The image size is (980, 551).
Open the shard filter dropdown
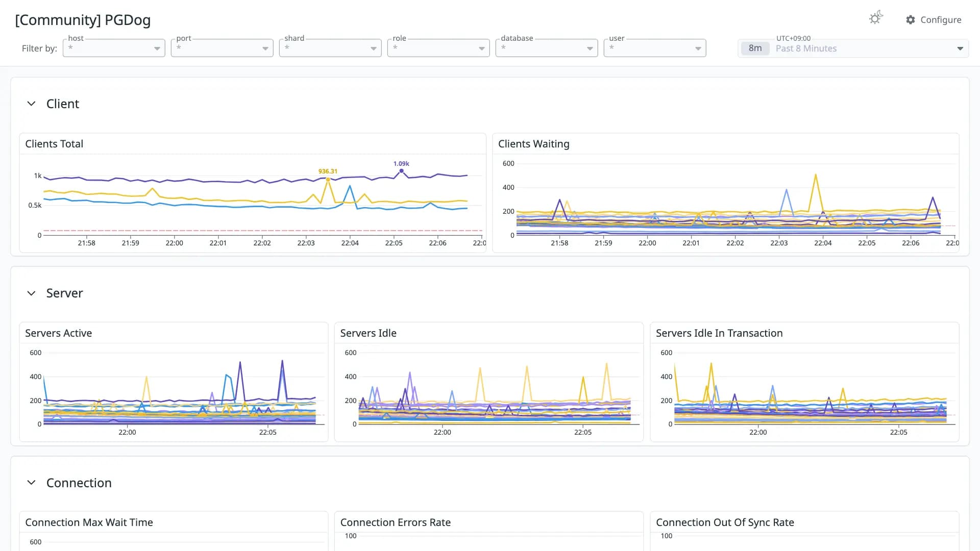click(x=330, y=48)
